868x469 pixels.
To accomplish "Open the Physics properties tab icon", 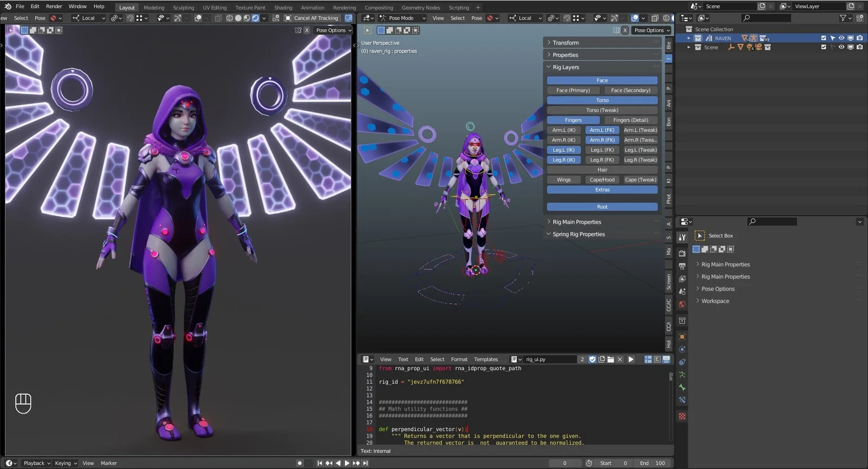I will (x=682, y=350).
